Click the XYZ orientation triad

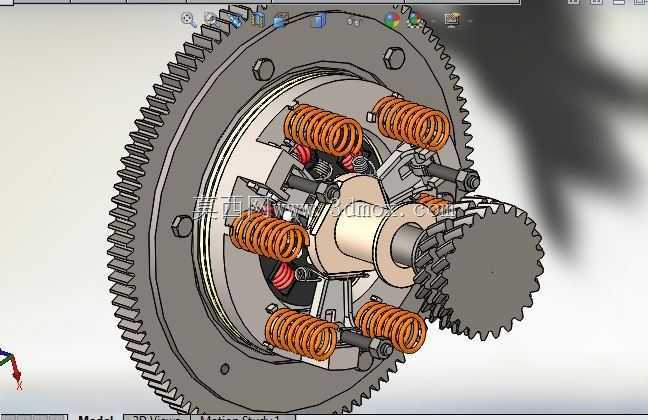pos(11,369)
